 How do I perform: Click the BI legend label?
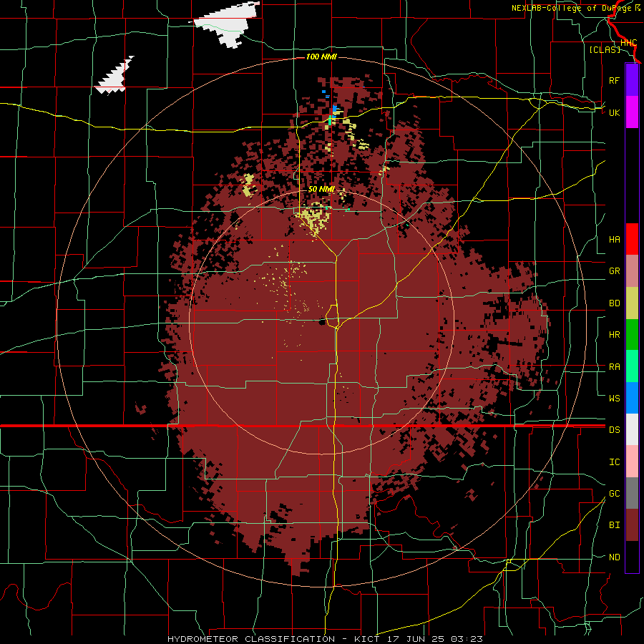click(614, 525)
